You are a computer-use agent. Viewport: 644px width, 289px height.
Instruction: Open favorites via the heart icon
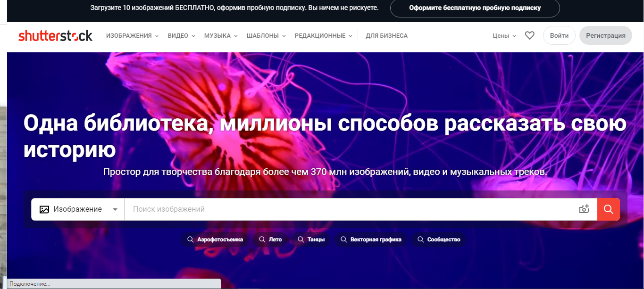pyautogui.click(x=529, y=35)
